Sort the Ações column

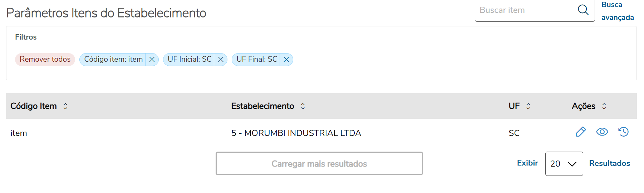point(604,106)
